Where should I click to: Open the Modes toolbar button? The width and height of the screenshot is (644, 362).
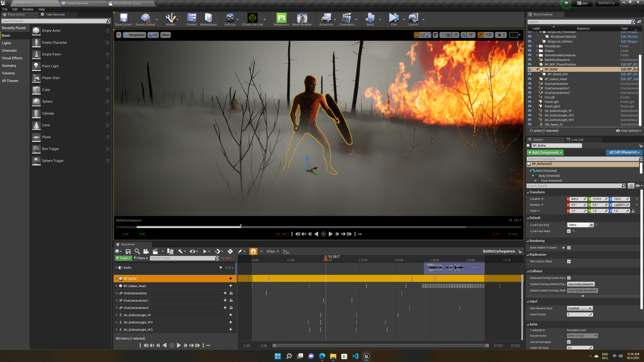tap(171, 20)
